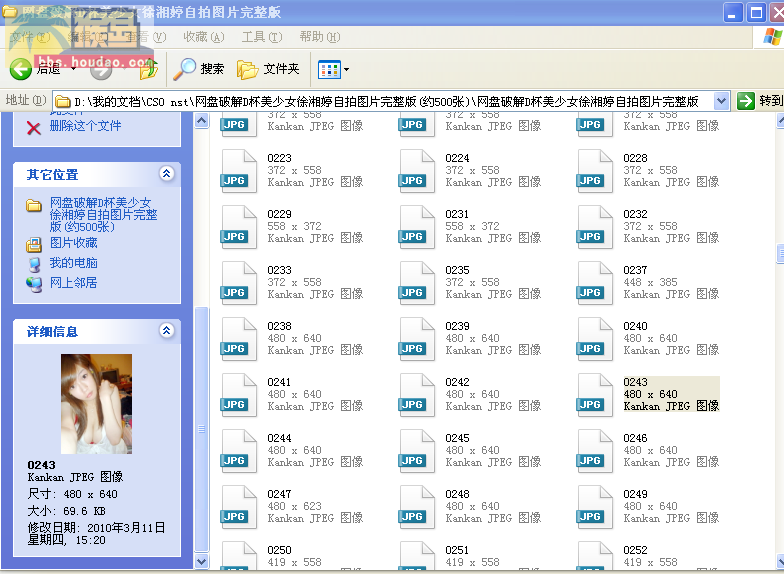784x574 pixels.
Task: Select the JPG file icon 0229
Action: (239, 227)
